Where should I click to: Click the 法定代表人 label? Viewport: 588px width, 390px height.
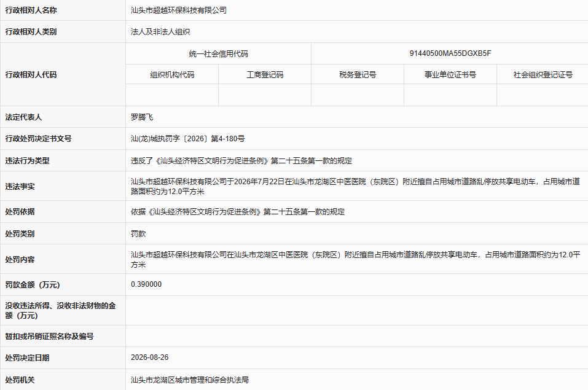(23, 117)
